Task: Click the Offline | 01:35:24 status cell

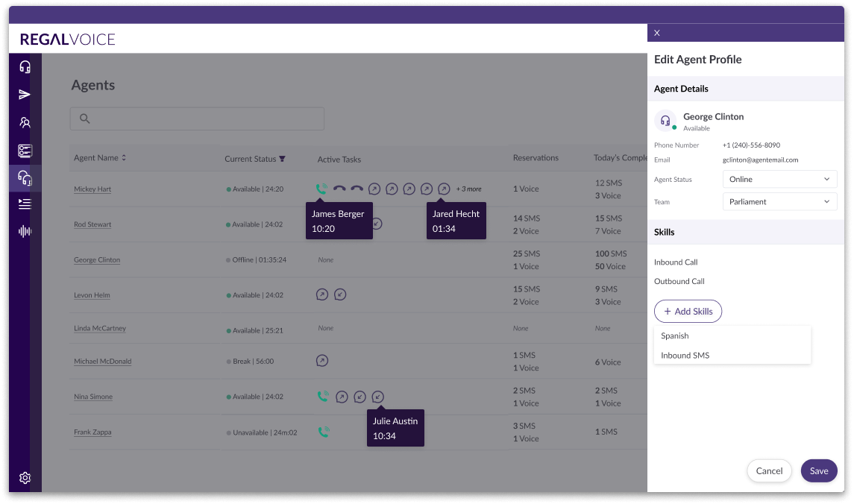Action: 256,260
